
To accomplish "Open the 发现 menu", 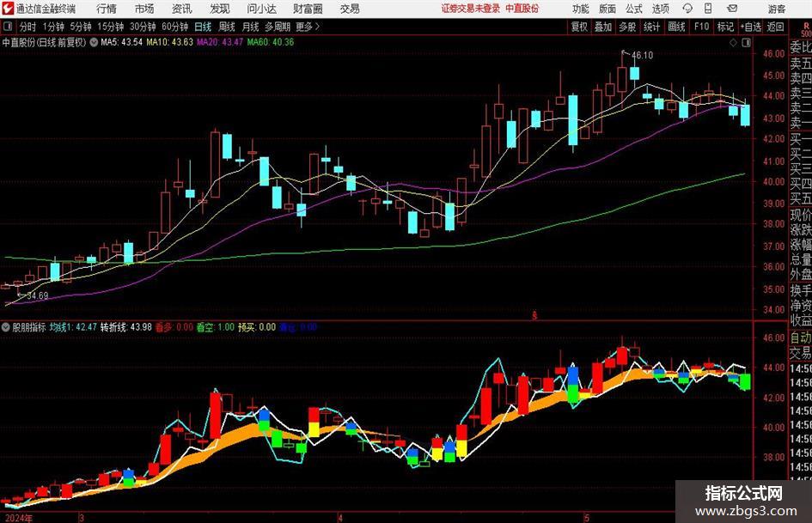I will coord(220,9).
